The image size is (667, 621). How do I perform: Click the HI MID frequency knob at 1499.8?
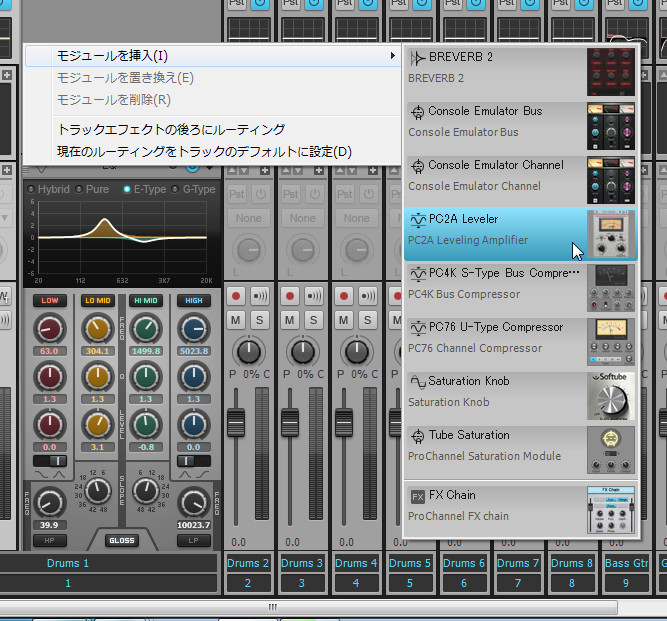pos(146,329)
